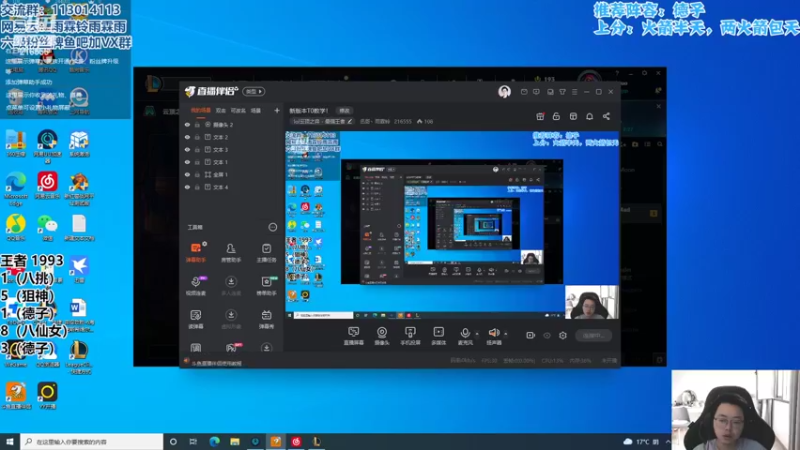The height and width of the screenshot is (450, 800).
Task: Click the pill button next to the 直播伴侣 logo
Action: (x=254, y=91)
